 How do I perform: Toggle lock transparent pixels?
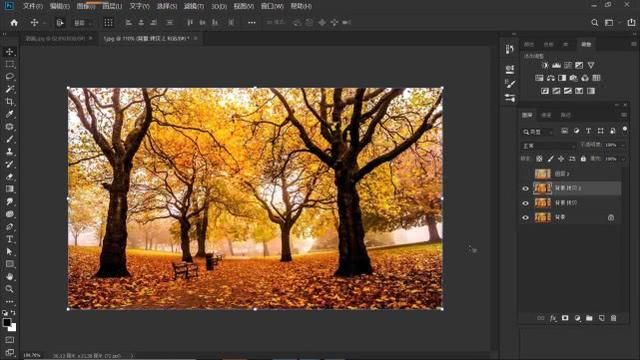(539, 159)
